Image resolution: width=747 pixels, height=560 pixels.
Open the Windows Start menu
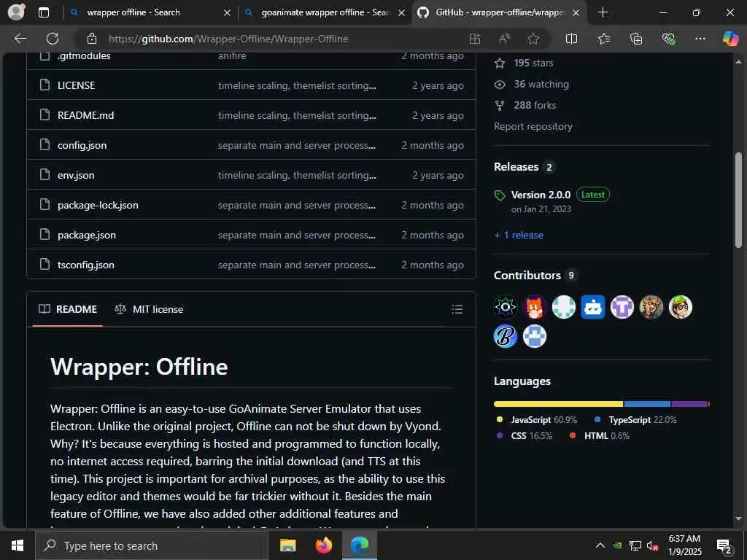(18, 545)
